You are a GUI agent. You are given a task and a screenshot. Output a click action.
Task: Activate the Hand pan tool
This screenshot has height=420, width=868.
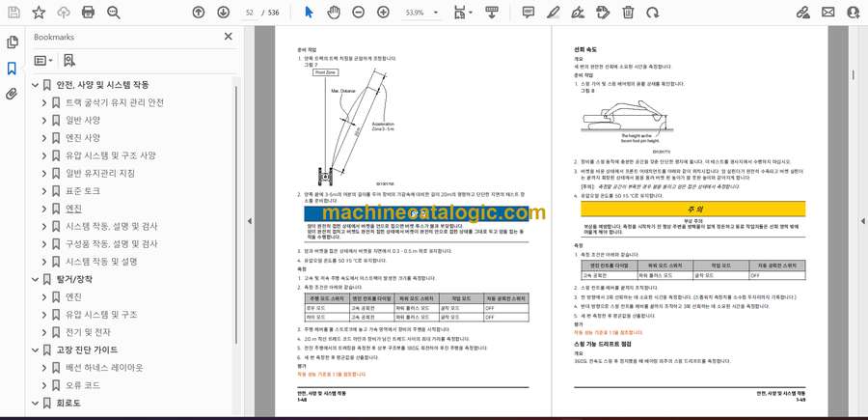pos(334,13)
